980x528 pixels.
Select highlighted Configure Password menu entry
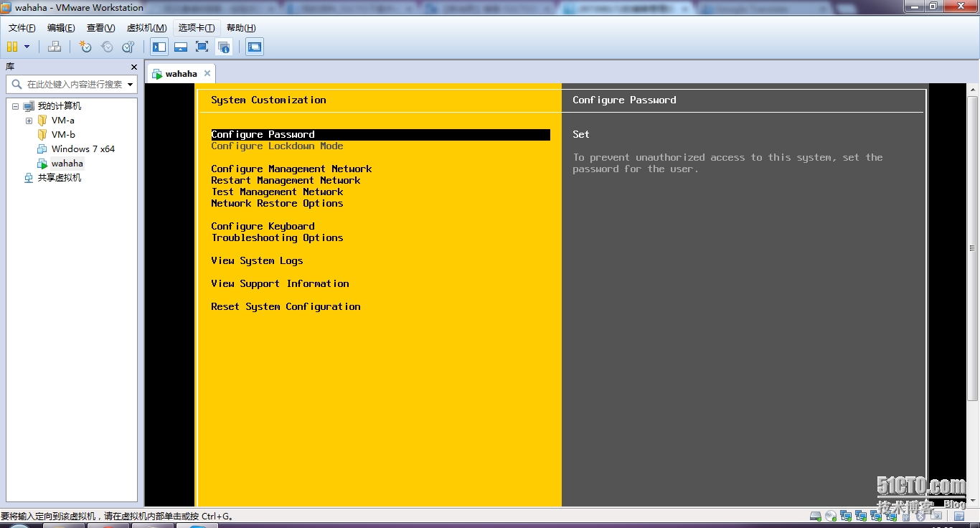click(x=380, y=135)
